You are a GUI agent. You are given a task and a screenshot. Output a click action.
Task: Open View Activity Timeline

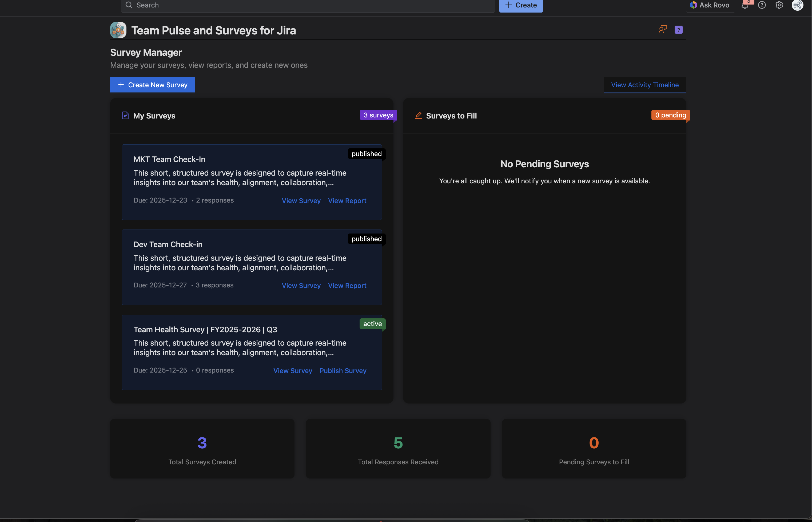pos(645,85)
